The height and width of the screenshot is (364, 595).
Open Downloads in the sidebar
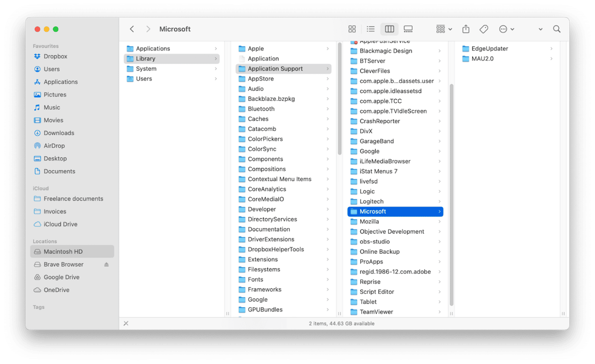coord(72,133)
